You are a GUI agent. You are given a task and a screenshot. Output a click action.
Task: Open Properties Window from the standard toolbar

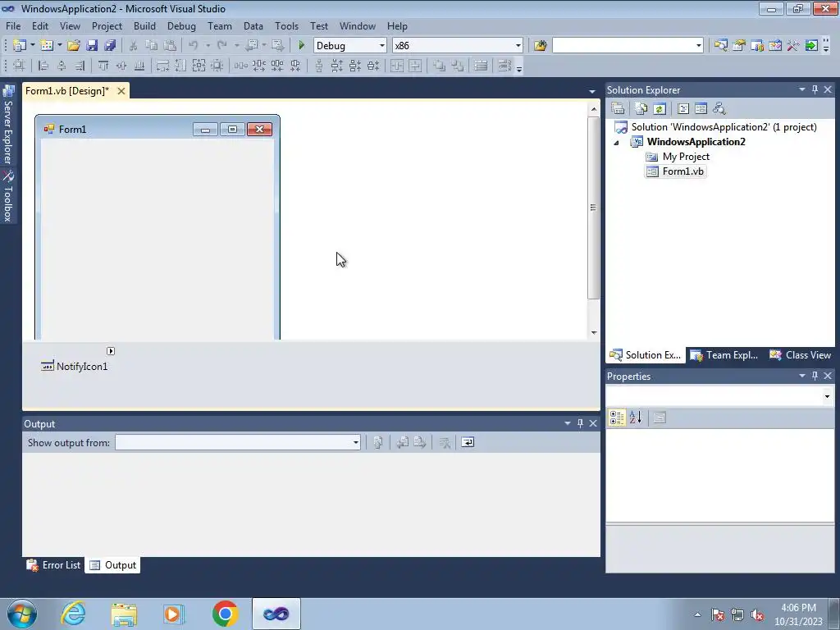point(739,46)
